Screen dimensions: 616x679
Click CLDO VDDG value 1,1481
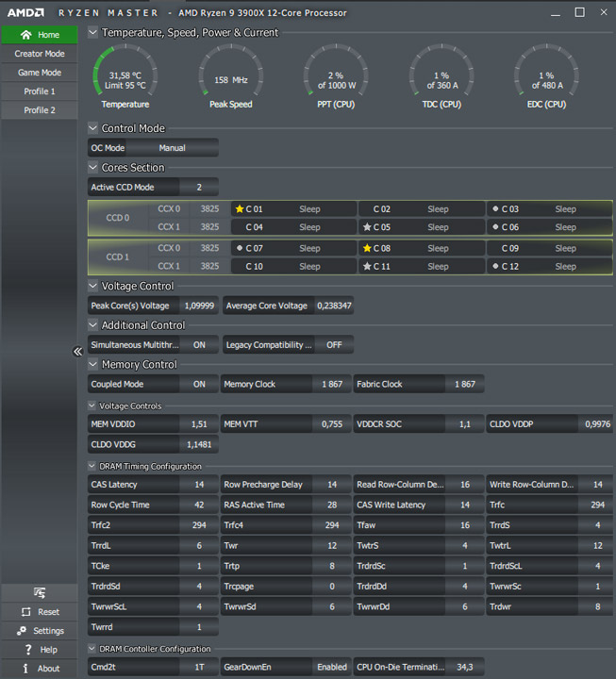click(x=199, y=444)
